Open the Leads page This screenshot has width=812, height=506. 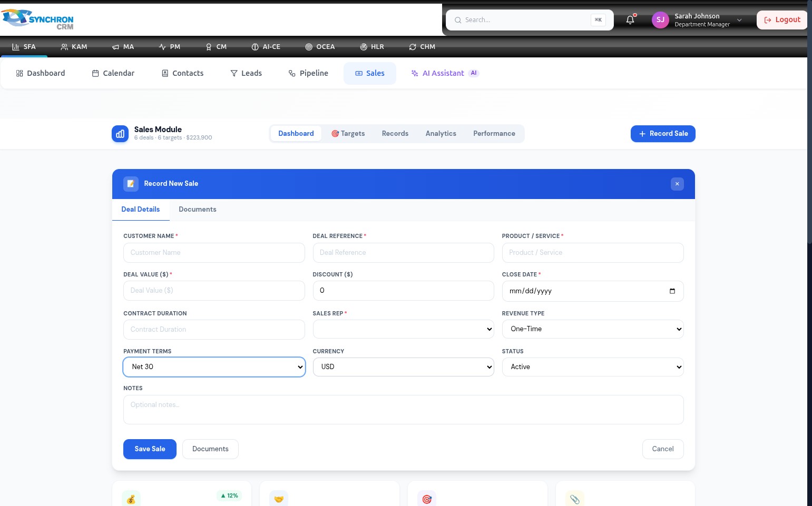click(x=246, y=73)
